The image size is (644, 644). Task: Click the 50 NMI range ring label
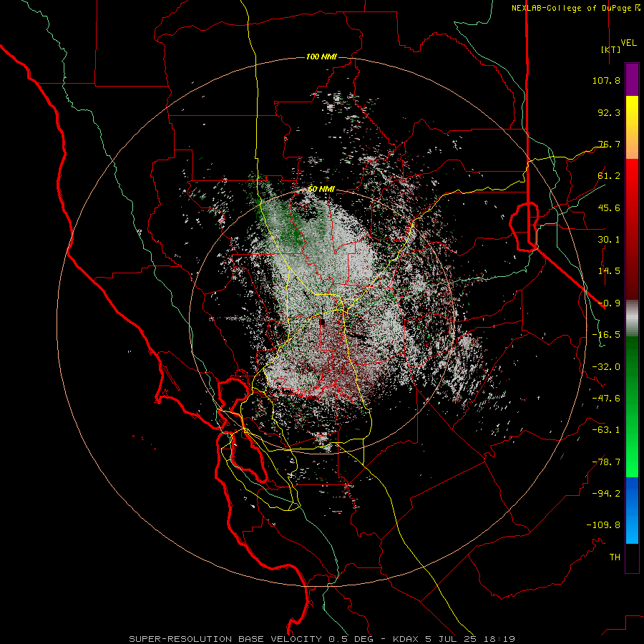click(x=321, y=190)
